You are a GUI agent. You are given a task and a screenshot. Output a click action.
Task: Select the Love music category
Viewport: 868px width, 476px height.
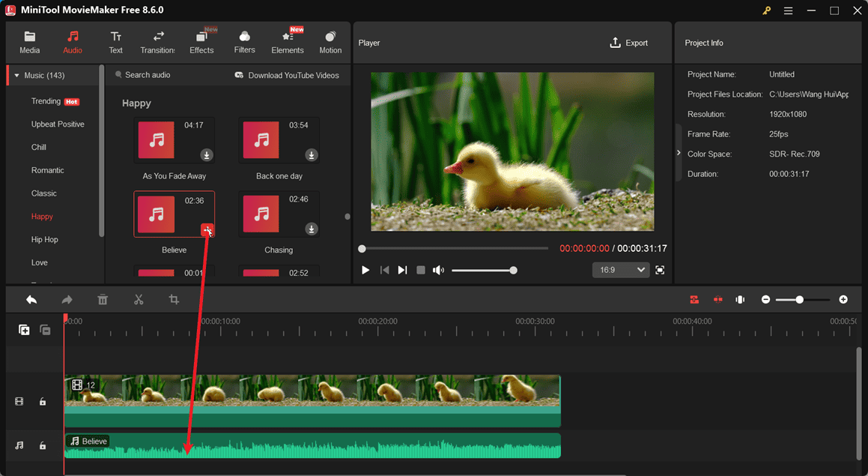pyautogui.click(x=39, y=262)
